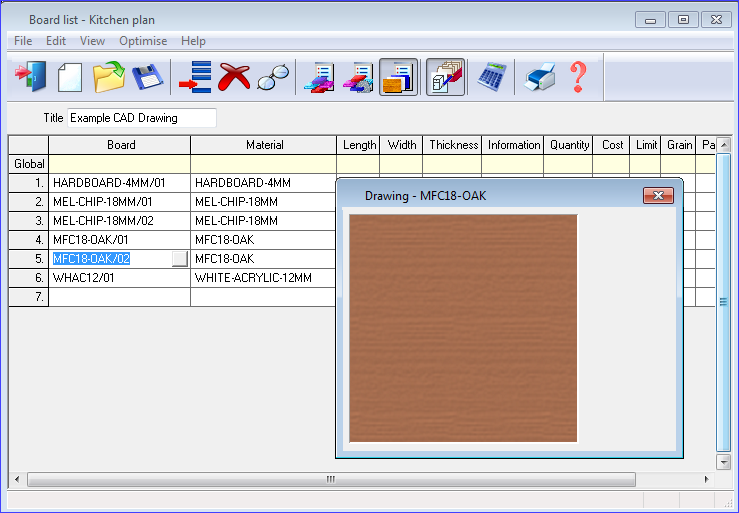Screen dimensions: 739x513
Task: Click the Grain column header
Action: click(x=678, y=145)
